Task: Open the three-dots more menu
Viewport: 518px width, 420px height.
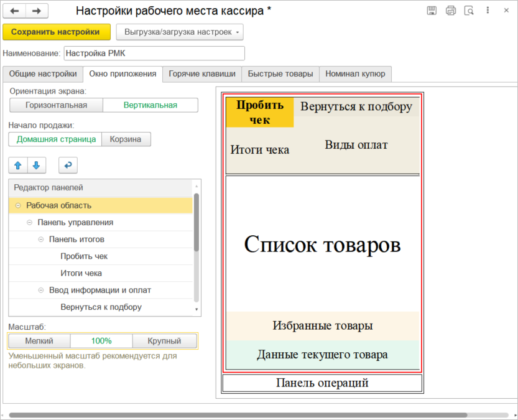Action: pos(489,11)
